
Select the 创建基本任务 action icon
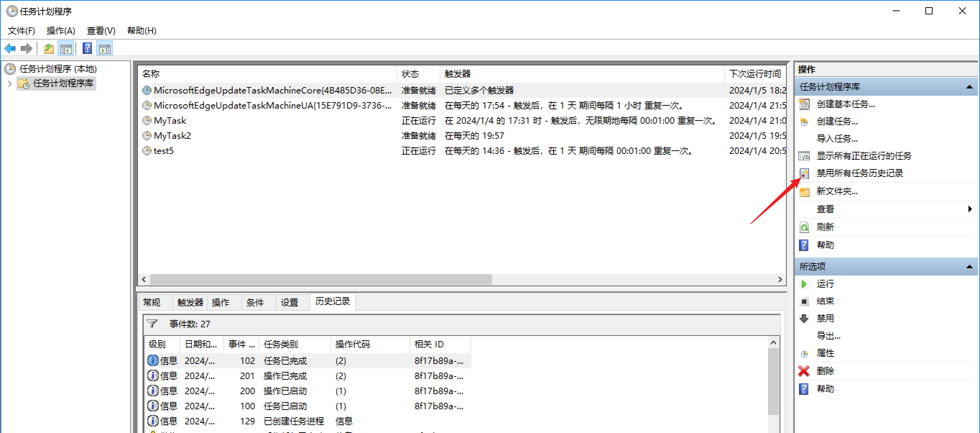804,104
